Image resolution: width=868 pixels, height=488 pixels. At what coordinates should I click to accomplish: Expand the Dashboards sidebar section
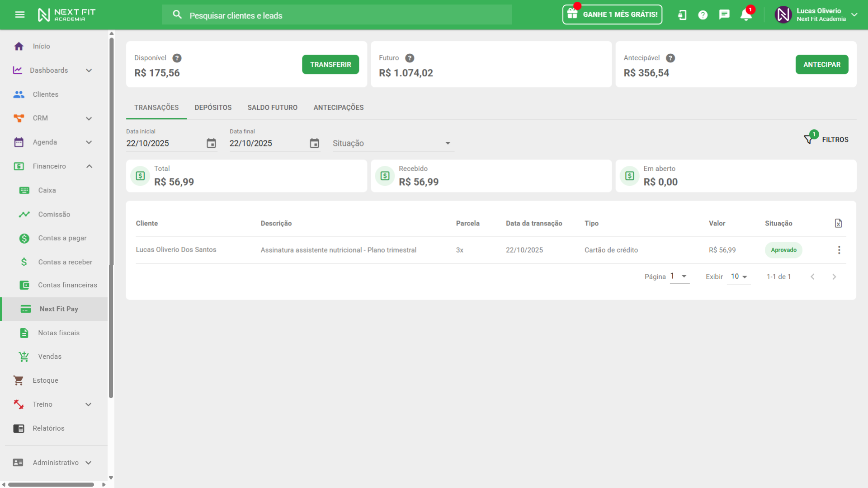coord(89,70)
